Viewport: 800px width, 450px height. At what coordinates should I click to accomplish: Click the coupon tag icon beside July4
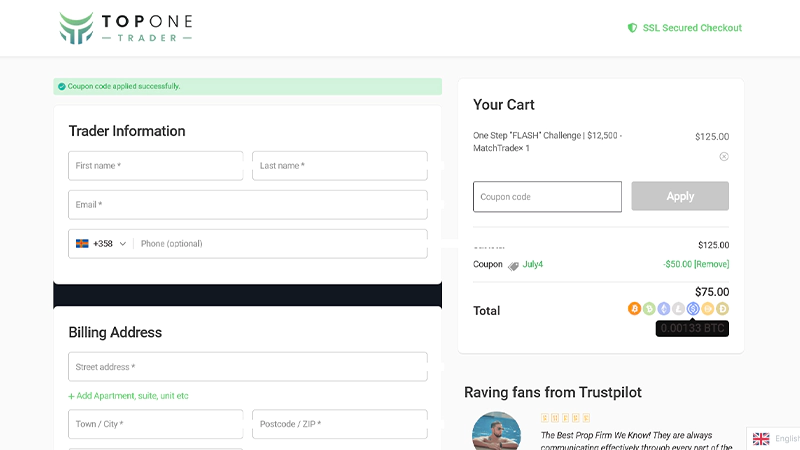pos(513,265)
